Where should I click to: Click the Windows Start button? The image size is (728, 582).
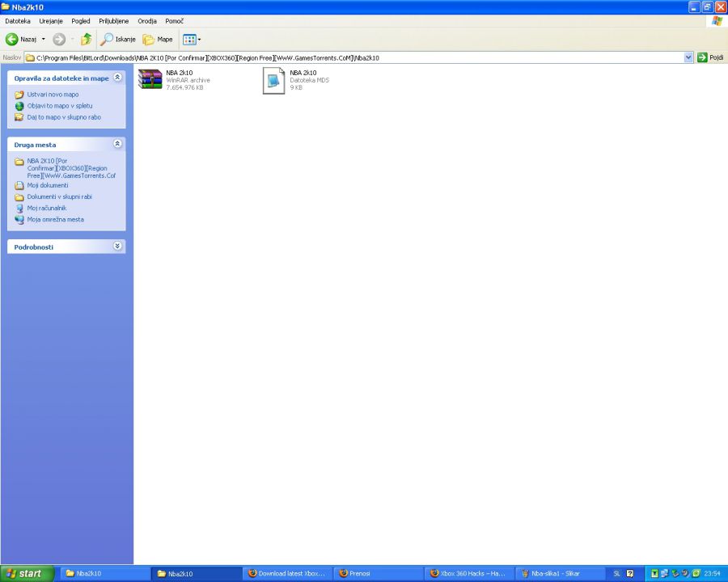(27, 574)
